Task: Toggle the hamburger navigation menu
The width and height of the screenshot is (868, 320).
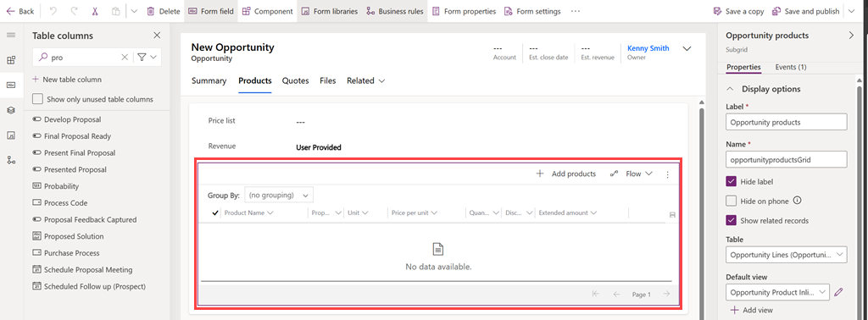Action: [11, 36]
